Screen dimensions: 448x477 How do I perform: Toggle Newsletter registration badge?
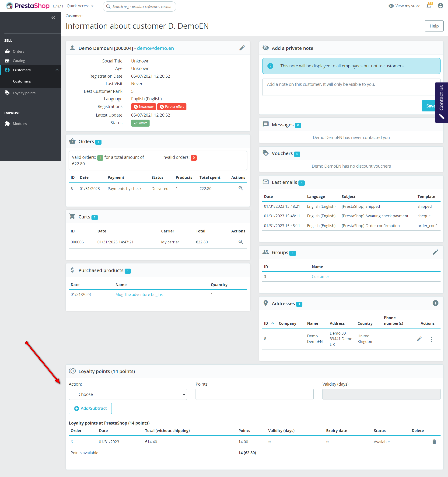point(143,107)
